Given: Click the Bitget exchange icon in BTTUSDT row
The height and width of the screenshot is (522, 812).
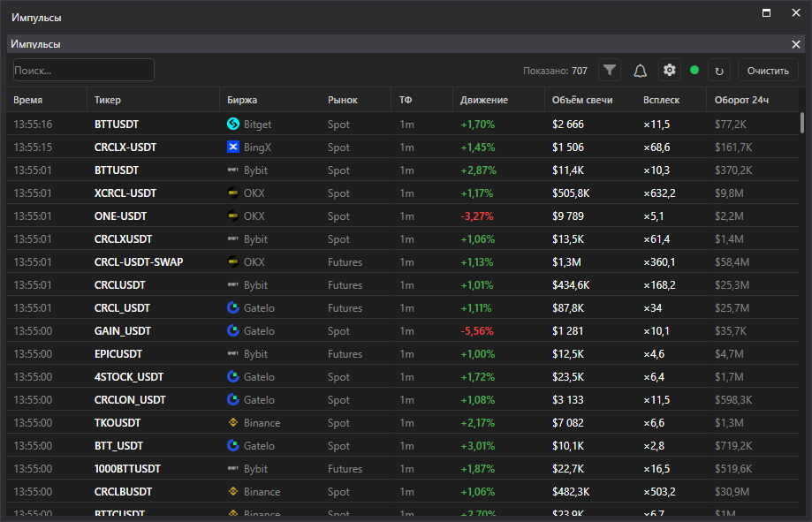Looking at the screenshot, I should tap(233, 124).
